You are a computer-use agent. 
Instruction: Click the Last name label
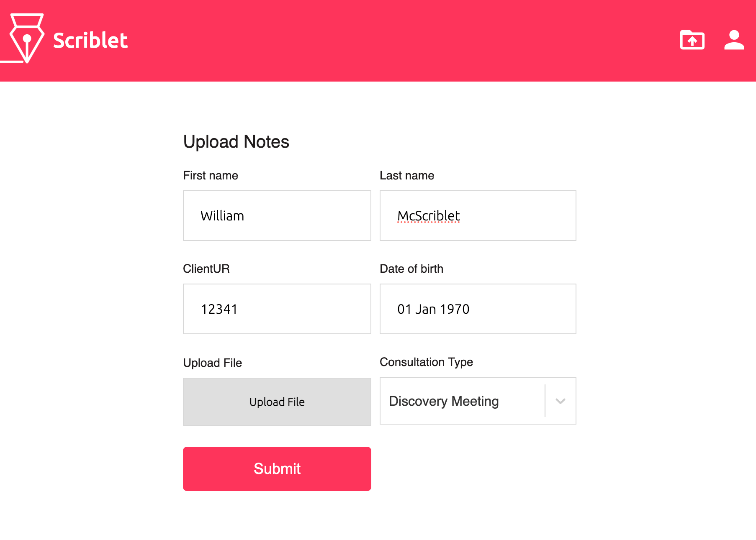pos(407,175)
